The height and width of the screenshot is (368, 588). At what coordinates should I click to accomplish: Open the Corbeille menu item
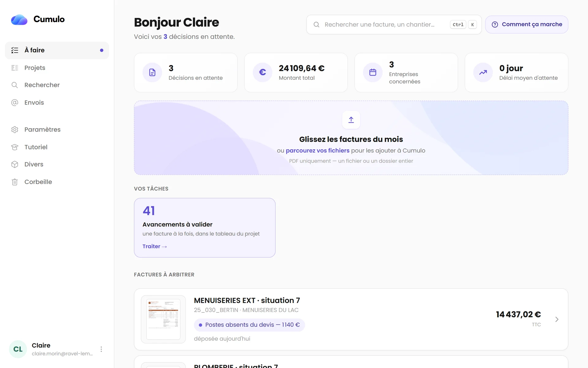tap(57, 182)
